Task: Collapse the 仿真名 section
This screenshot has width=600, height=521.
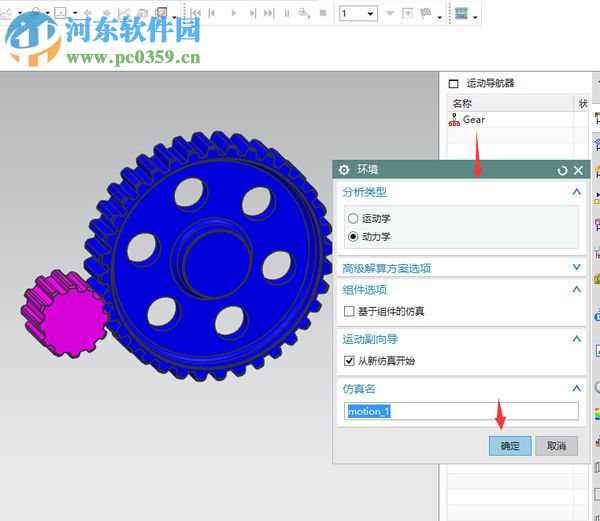Action: pos(577,389)
